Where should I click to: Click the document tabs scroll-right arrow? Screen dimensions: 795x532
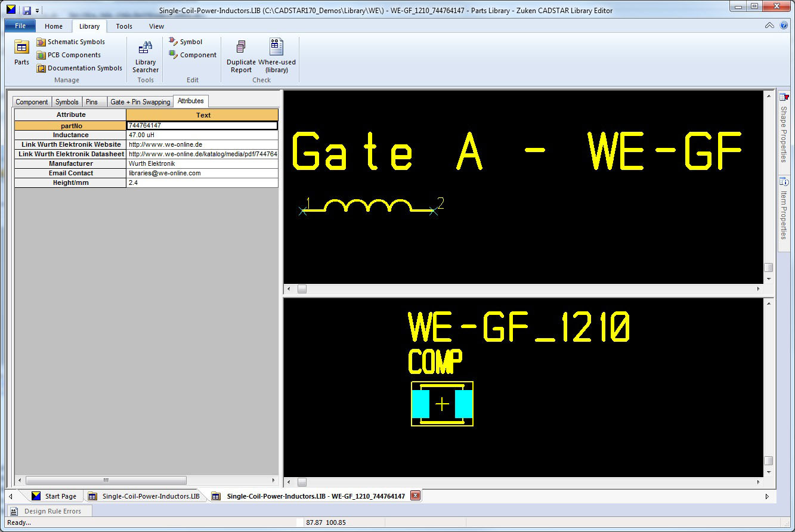[x=767, y=496]
